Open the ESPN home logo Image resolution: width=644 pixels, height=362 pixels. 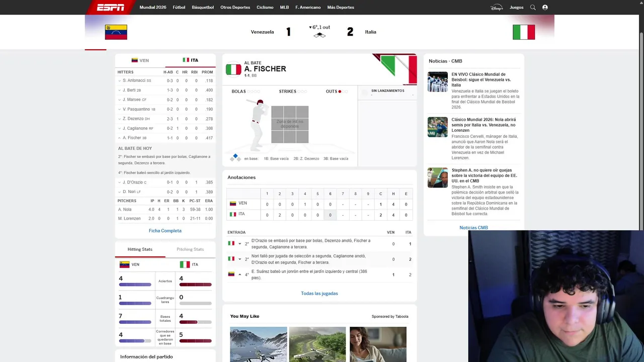pyautogui.click(x=111, y=7)
